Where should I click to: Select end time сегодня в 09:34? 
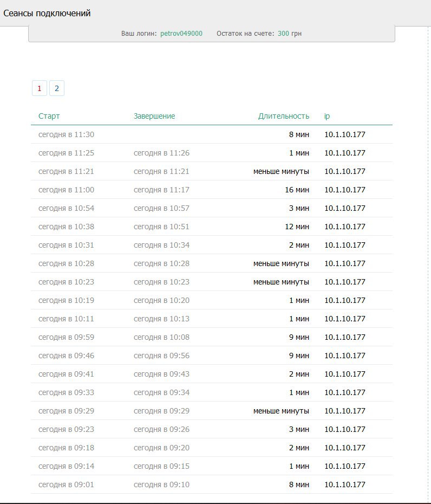click(161, 392)
